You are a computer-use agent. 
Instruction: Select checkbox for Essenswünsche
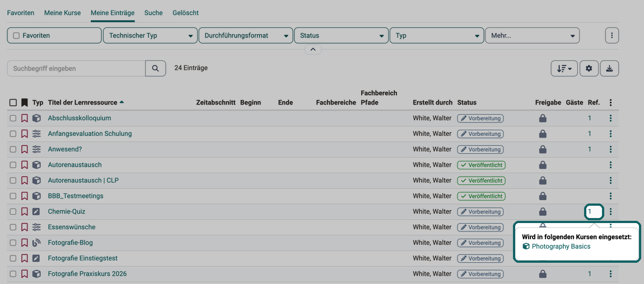[13, 228]
